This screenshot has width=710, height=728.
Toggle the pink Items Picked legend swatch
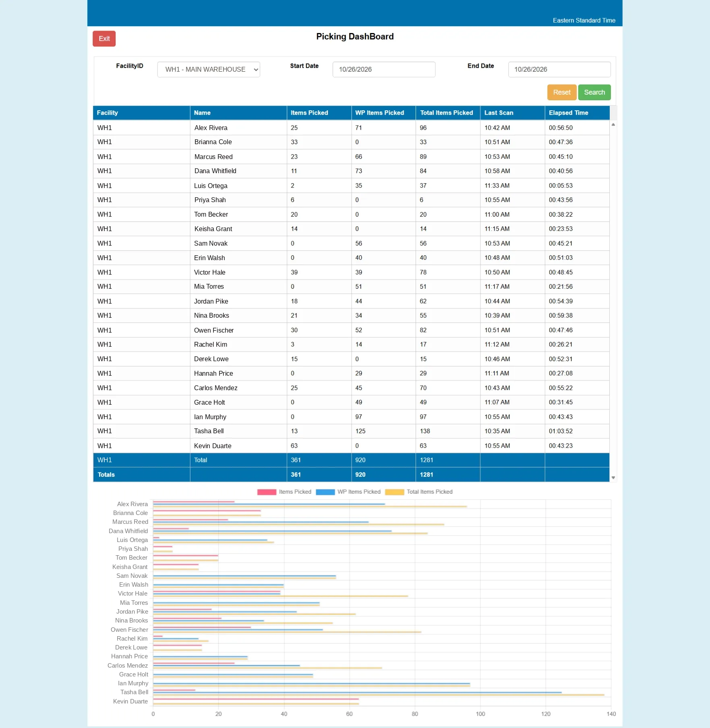click(267, 492)
